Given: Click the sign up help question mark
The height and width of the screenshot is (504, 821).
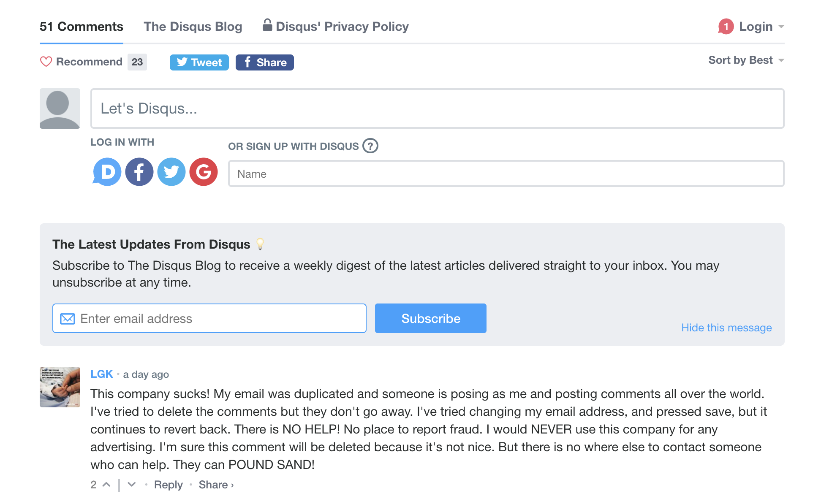Looking at the screenshot, I should (370, 146).
